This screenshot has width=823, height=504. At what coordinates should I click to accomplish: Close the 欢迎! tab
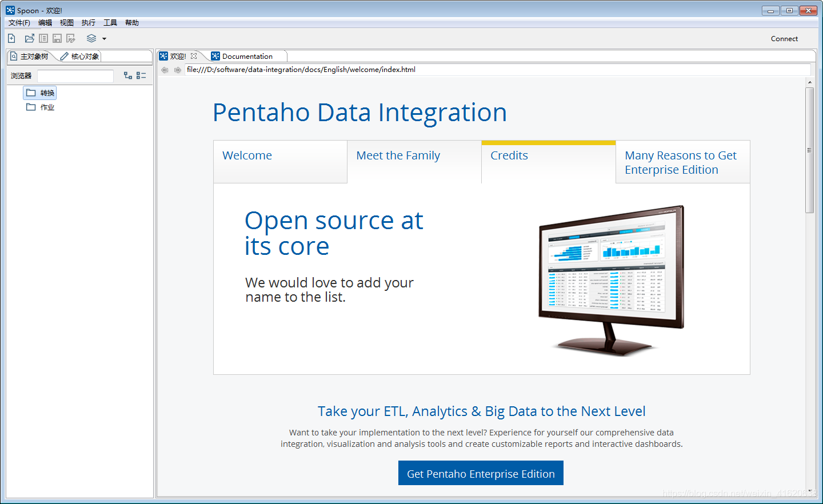194,56
